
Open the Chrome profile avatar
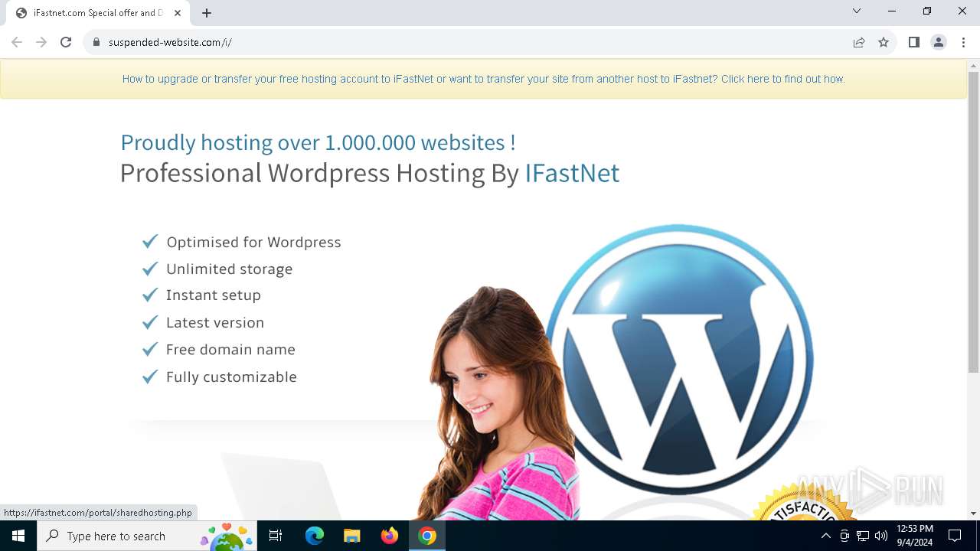(x=939, y=42)
